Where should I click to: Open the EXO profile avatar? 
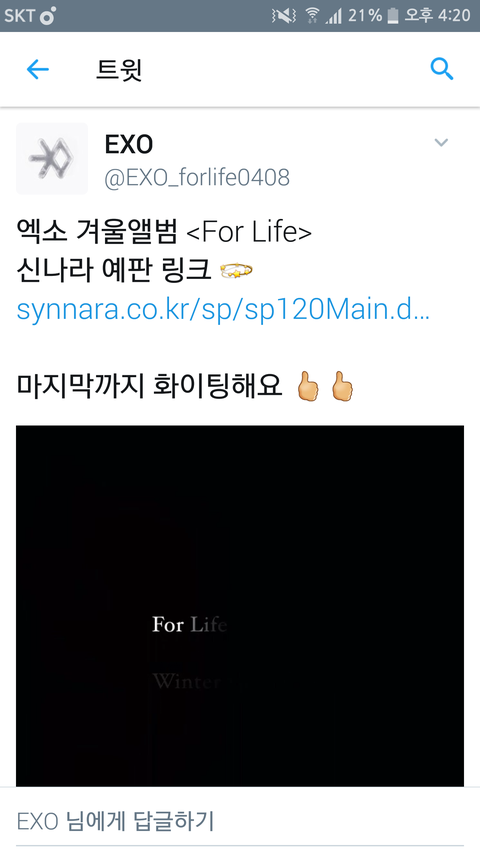(52, 158)
